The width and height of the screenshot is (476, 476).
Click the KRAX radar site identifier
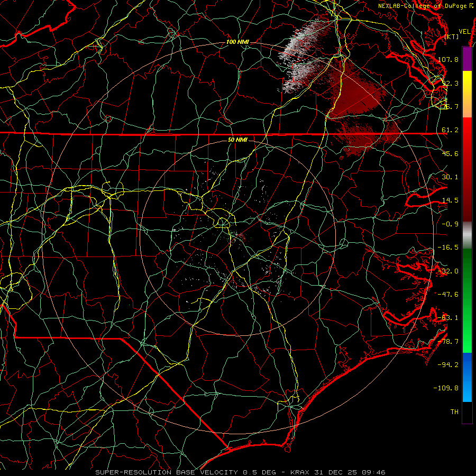[300, 472]
